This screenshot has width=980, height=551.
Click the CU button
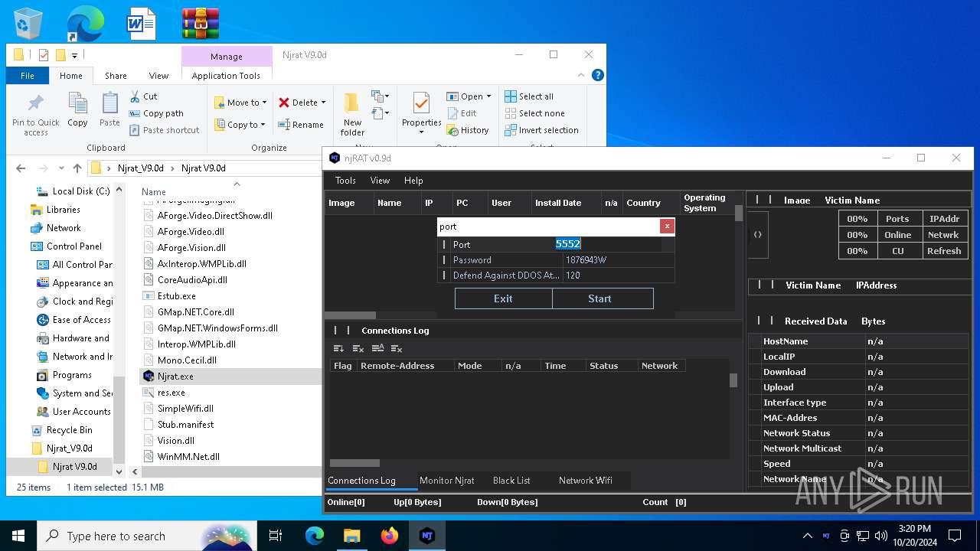897,251
